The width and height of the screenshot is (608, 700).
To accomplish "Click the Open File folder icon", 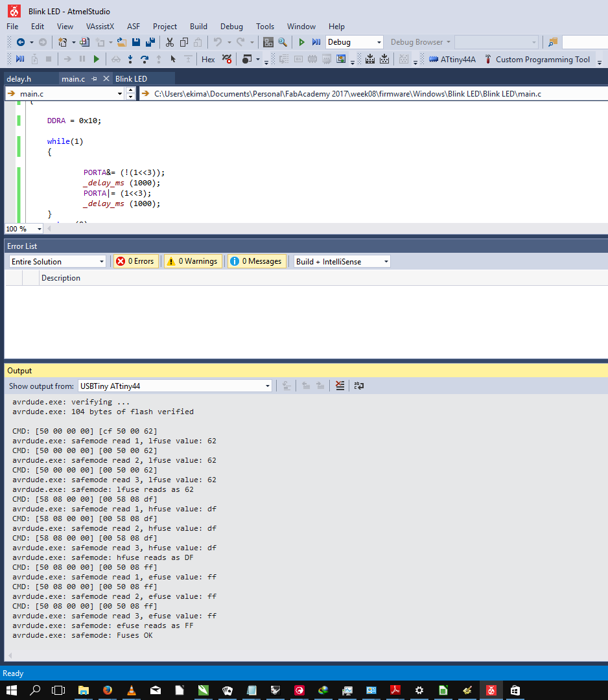I will coord(121,42).
